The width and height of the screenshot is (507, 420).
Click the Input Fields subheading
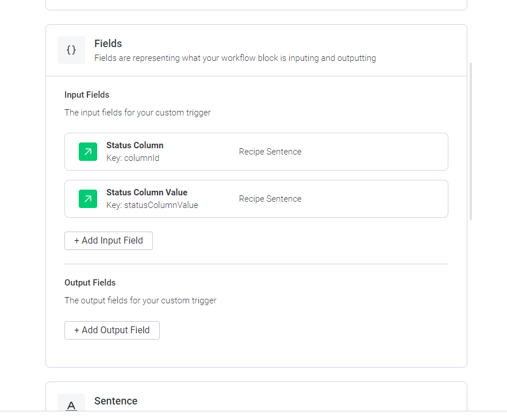coord(87,95)
